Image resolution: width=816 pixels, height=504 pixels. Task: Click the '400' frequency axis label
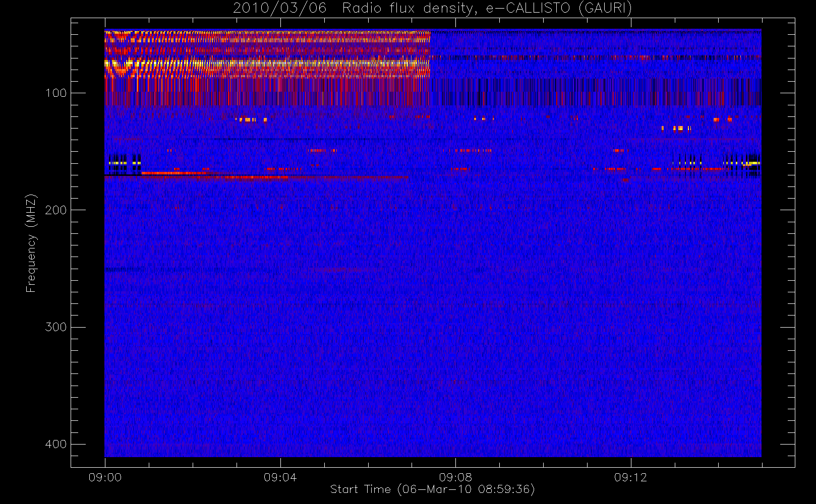55,444
